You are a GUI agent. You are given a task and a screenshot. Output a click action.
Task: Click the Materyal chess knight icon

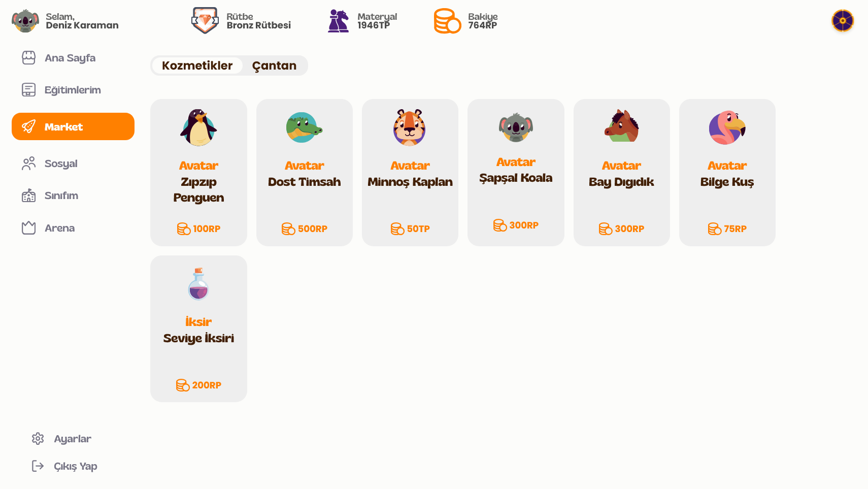click(339, 21)
